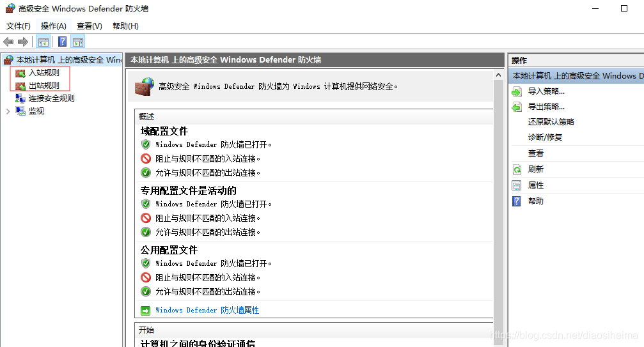The width and height of the screenshot is (644, 347).
Task: Click the Properties icon in the Actions pane
Action: click(517, 185)
